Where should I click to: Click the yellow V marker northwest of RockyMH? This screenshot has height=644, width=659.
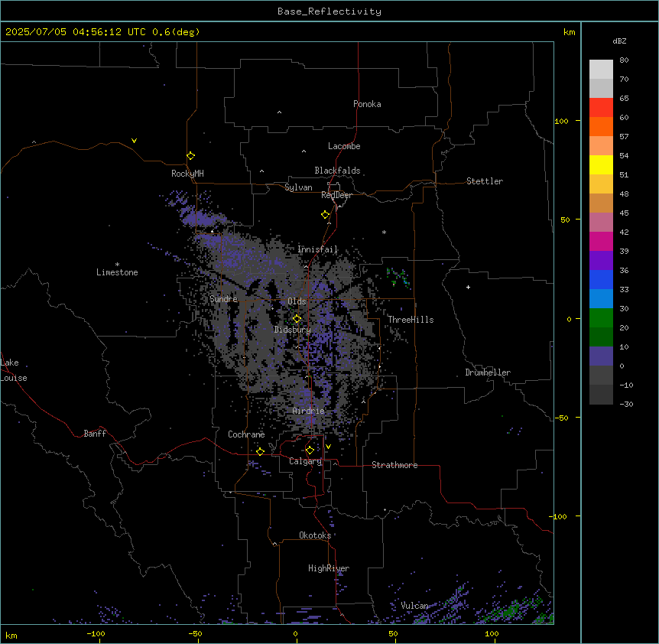134,141
